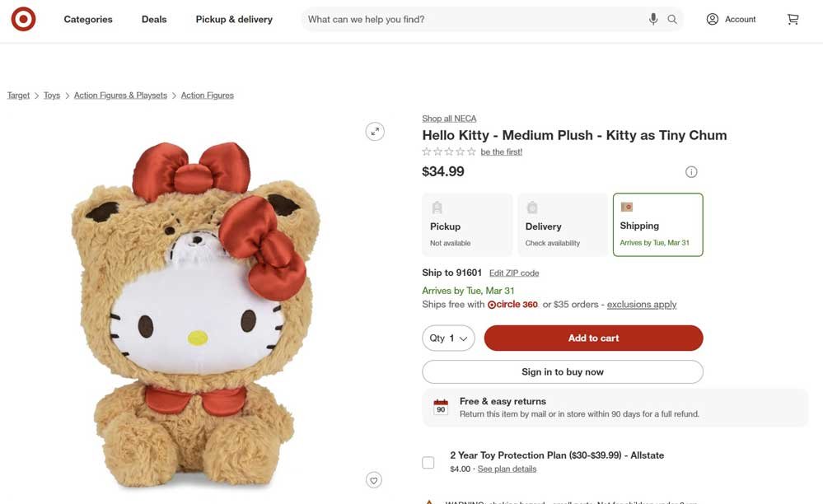823x504 pixels.
Task: Open the Qty dropdown
Action: pos(448,338)
